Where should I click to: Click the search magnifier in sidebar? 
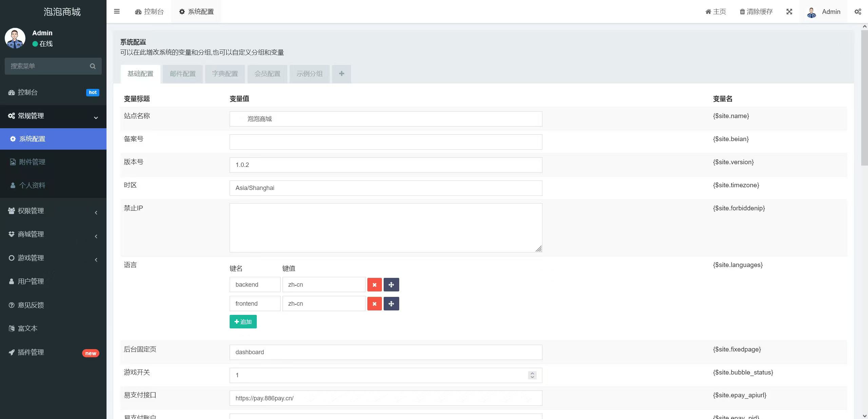click(x=93, y=66)
